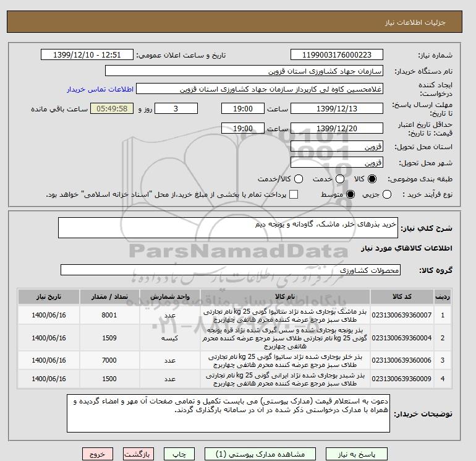Click the request creator name field

coord(260,88)
